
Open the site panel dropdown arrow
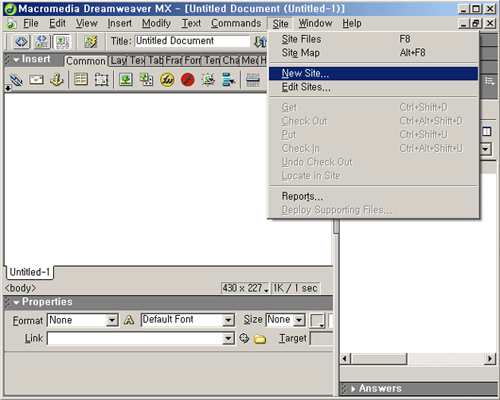tap(486, 149)
